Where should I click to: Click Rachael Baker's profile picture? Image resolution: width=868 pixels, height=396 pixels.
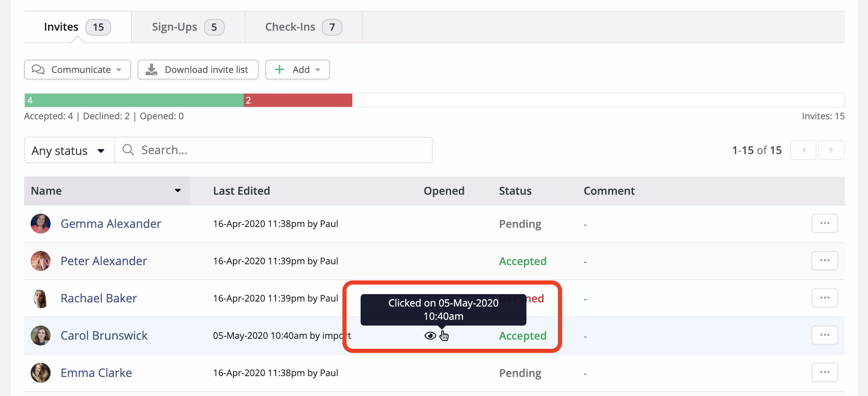(x=40, y=298)
